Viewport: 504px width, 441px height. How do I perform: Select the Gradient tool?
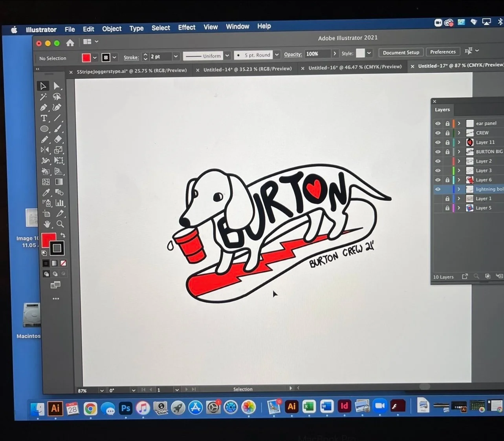click(59, 182)
